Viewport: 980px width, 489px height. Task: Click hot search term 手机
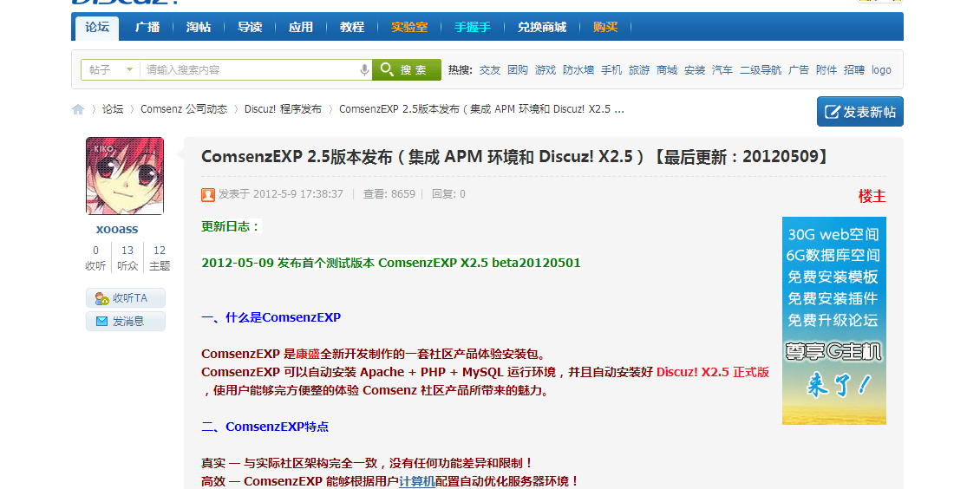(611, 70)
